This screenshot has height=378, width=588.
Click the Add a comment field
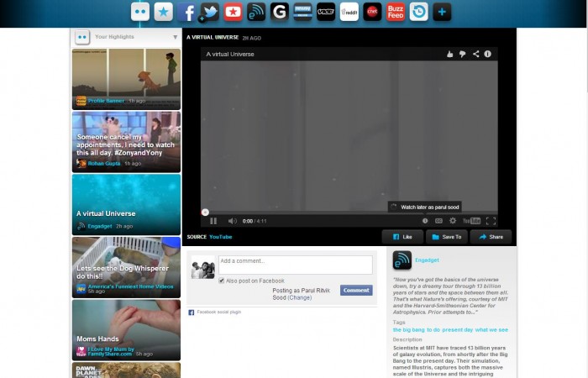point(294,265)
